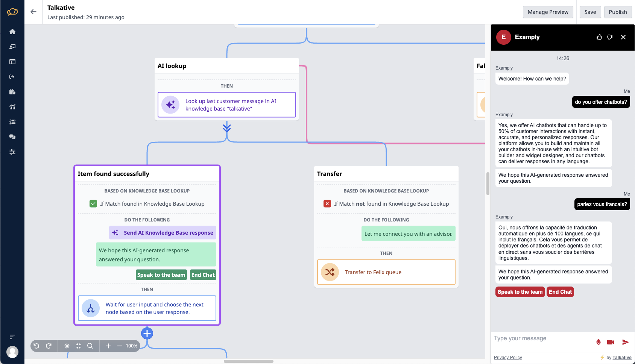Screen dimensions: 635x364
Task: Expand the sidebar menu at the bottom
Action: tap(12, 337)
